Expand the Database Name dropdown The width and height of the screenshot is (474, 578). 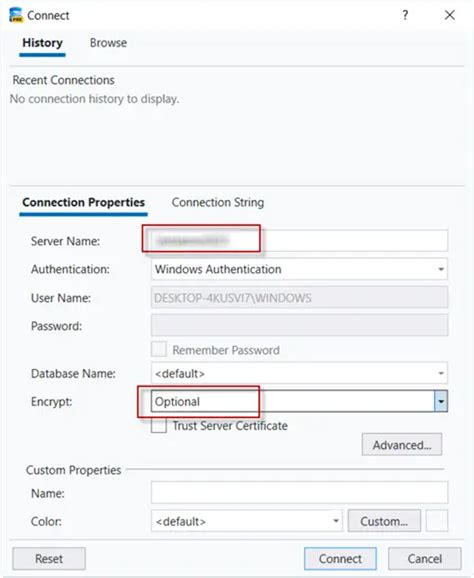coord(299,373)
